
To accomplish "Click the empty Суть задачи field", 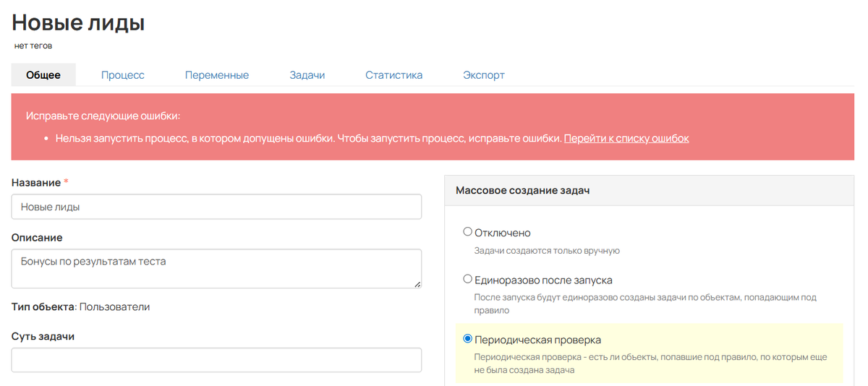I will pos(216,360).
